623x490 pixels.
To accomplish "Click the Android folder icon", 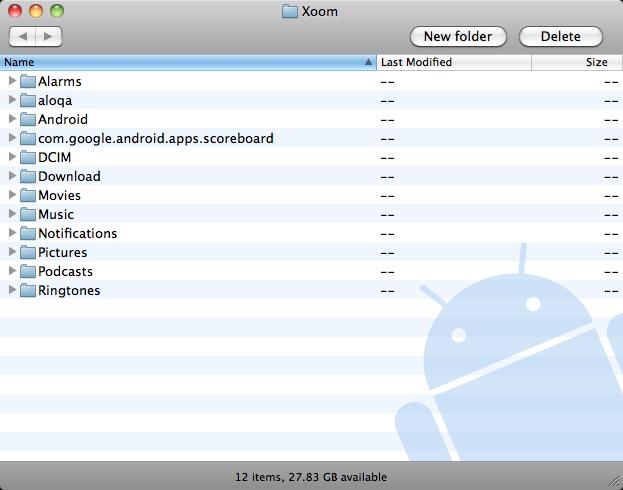I will point(28,119).
